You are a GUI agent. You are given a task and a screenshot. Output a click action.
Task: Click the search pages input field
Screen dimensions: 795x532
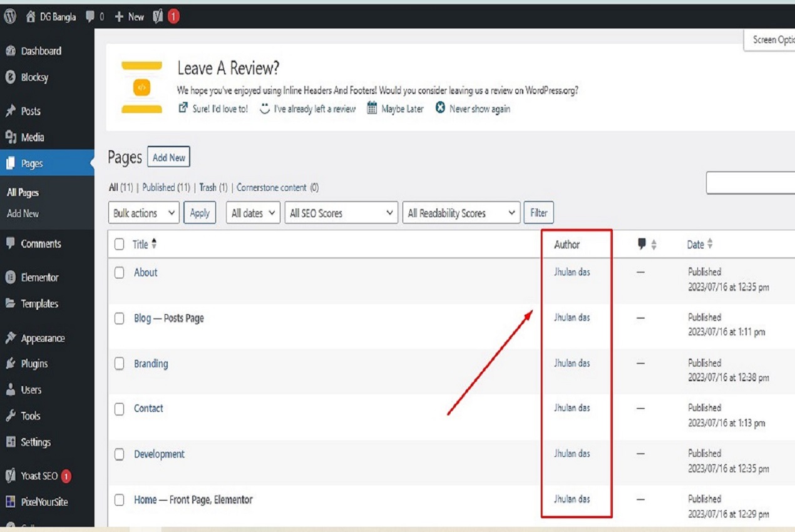pos(751,183)
